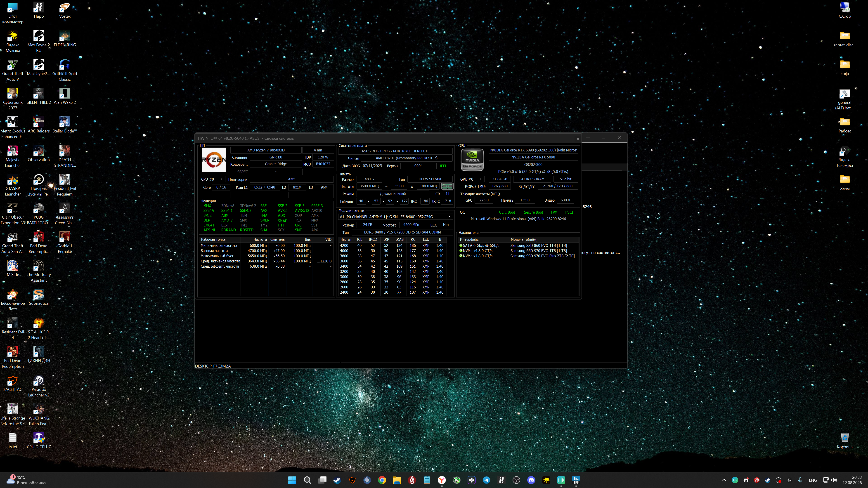Viewport: 868px width, 488px height.
Task: Click the Windows 11 Professional build text
Action: (x=518, y=219)
